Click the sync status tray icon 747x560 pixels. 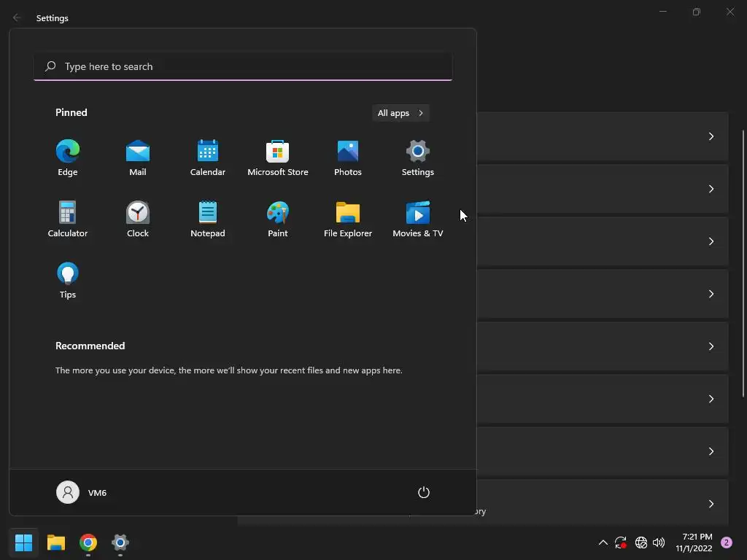click(620, 542)
